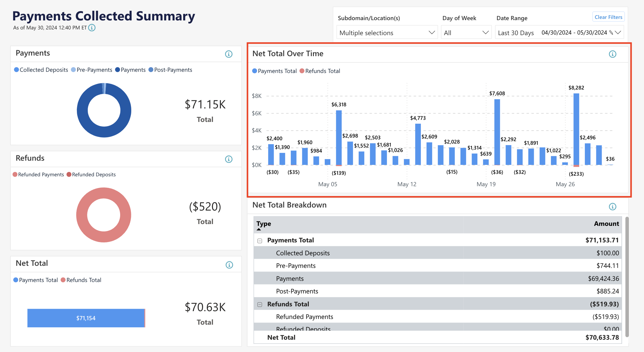Viewport: 644px width, 352px height.
Task: Expand the date range picker chevron
Action: (x=618, y=32)
